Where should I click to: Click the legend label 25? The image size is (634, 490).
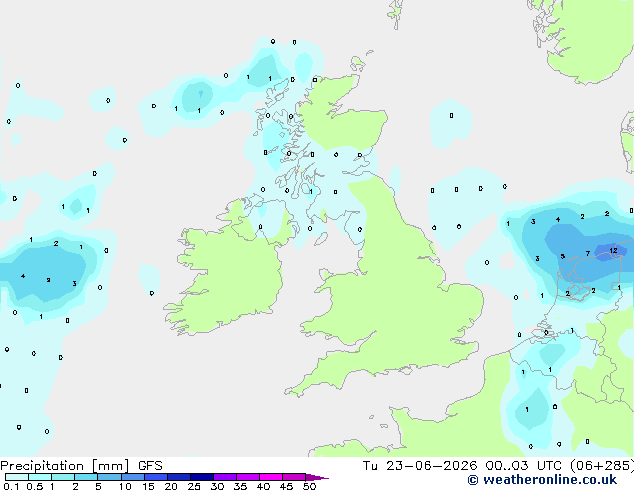point(194,486)
